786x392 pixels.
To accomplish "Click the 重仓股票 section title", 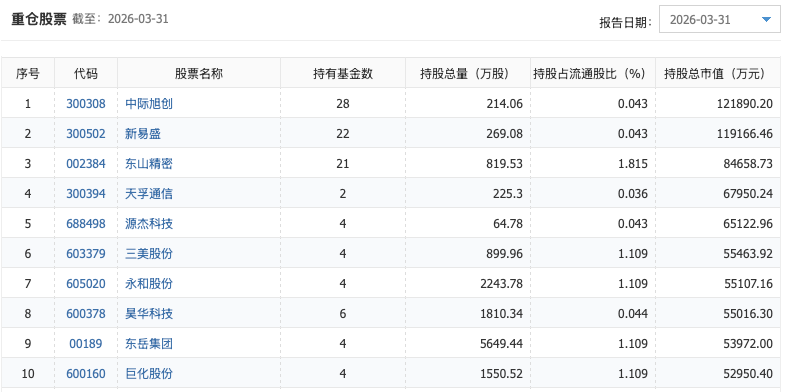I will [39, 20].
